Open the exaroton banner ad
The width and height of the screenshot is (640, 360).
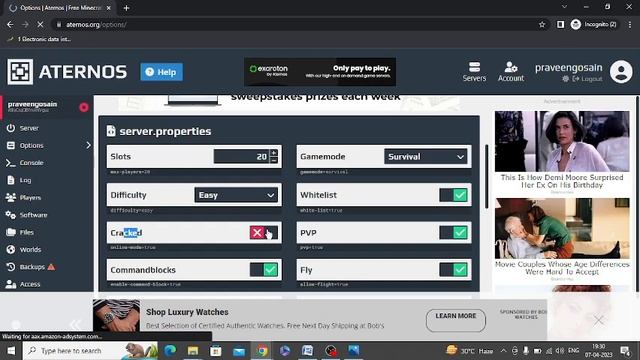click(x=320, y=72)
